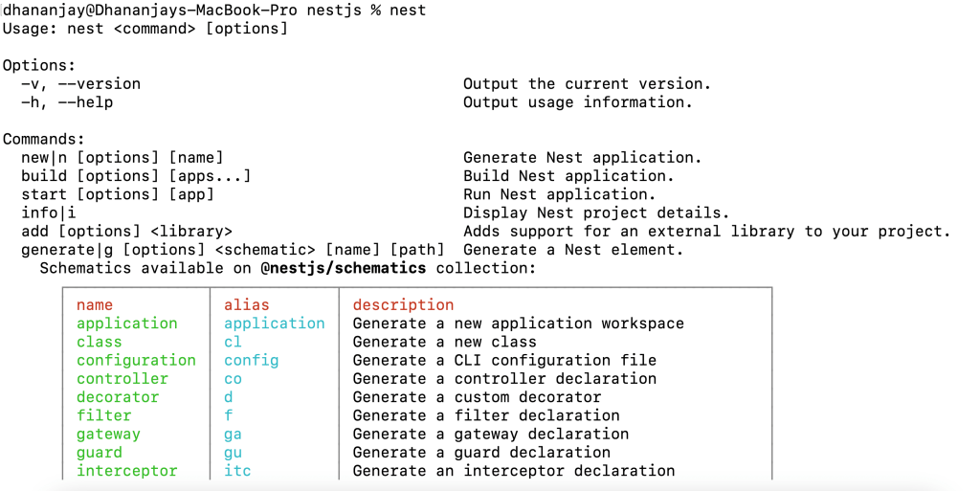Click 'Generate a guard declaration' description
The image size is (980, 491).
(481, 452)
